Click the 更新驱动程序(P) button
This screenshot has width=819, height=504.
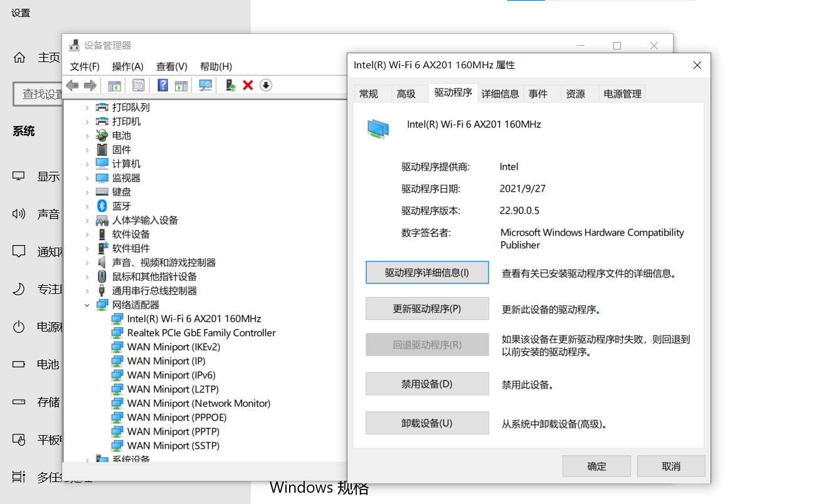coord(427,308)
